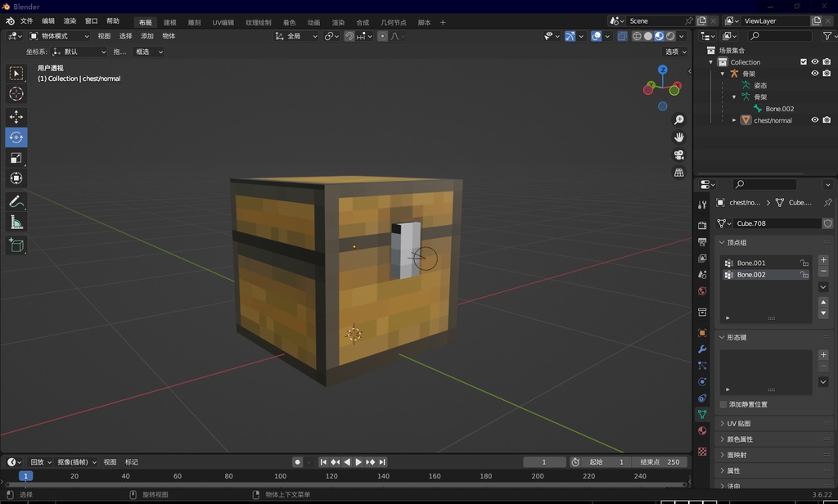This screenshot has width=838, height=504.
Task: Expand the UV 贴图 panel
Action: [x=722, y=423]
